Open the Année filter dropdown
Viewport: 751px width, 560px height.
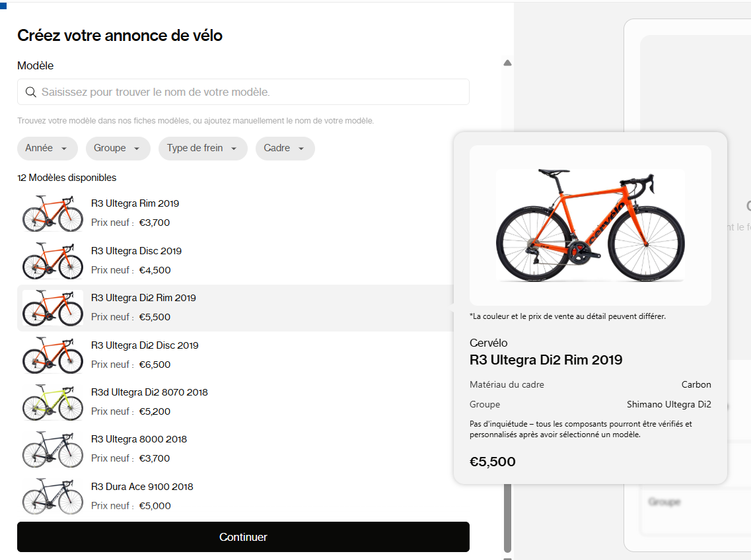coord(47,149)
